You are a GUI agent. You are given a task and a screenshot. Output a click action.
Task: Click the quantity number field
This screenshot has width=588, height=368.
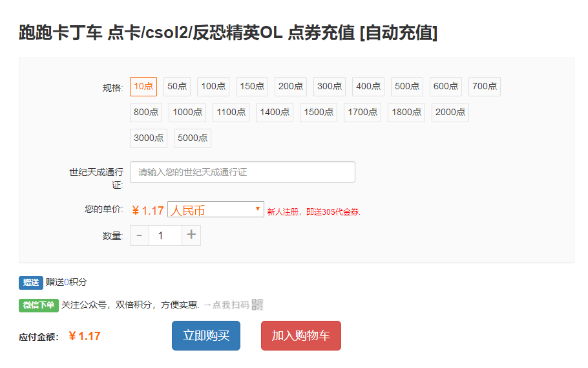[165, 235]
